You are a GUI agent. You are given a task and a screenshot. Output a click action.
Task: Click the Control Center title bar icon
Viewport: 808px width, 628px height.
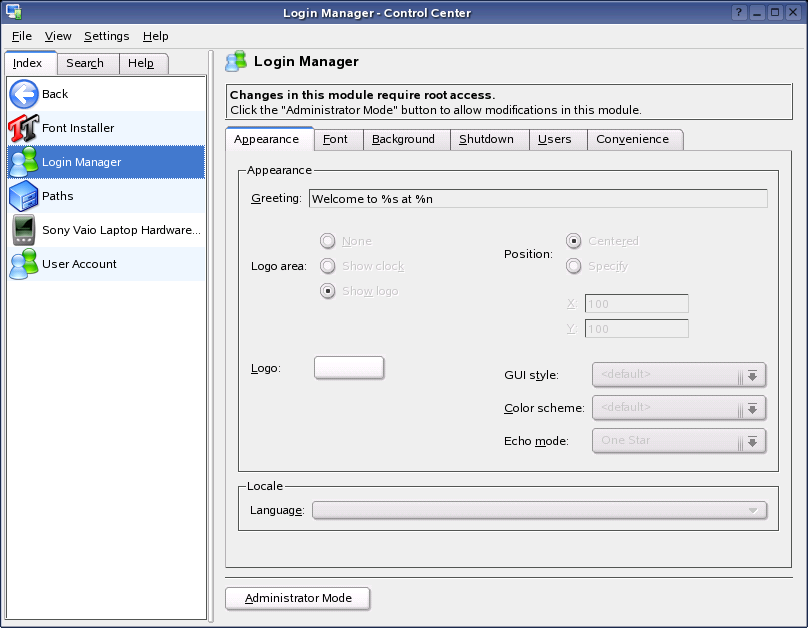(x=13, y=12)
